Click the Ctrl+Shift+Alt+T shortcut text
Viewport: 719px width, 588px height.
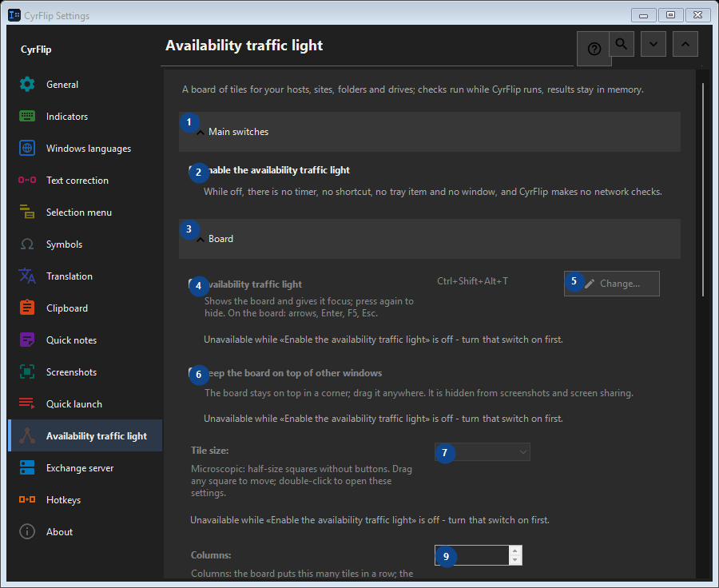pos(472,281)
